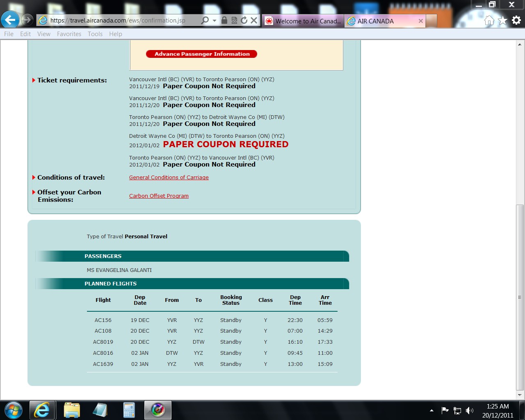Viewport: 525px width, 420px height.
Task: Click the 22:30 departure time
Action: tap(295, 320)
